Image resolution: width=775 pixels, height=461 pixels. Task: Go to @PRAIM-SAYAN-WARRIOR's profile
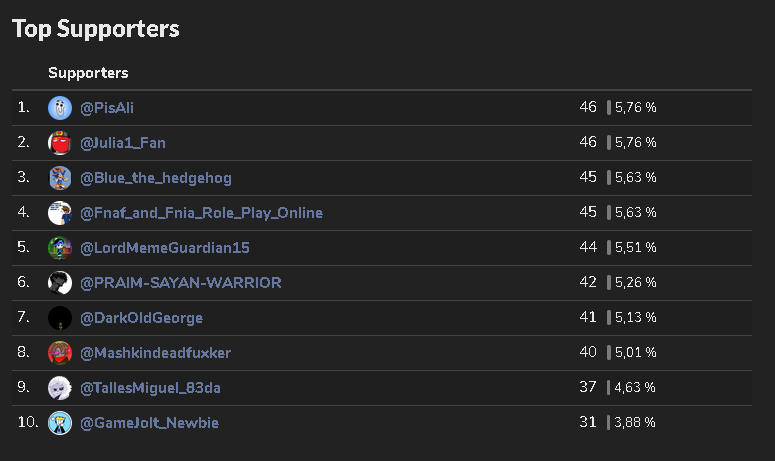(x=180, y=283)
